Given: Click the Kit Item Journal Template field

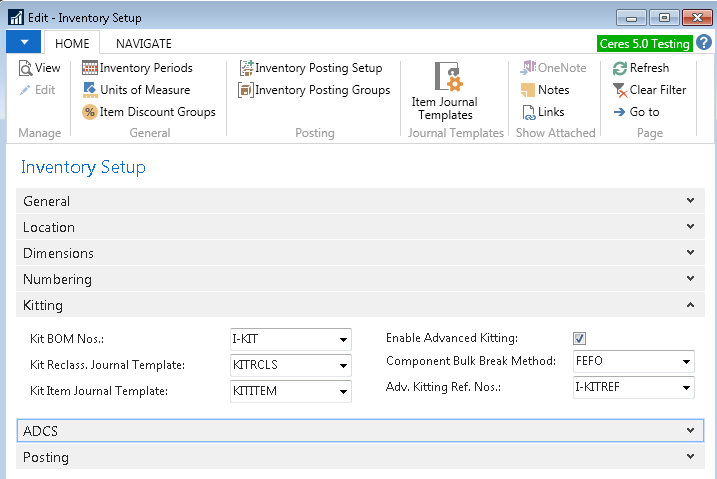Looking at the screenshot, I should (283, 391).
